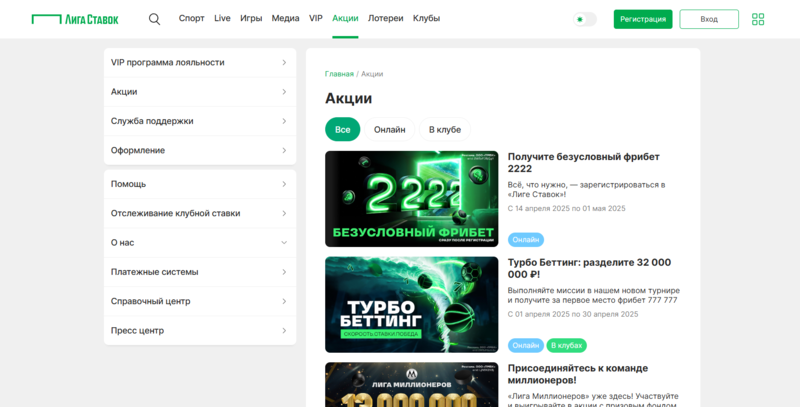This screenshot has width=800, height=407.
Task: Expand the О нас dropdown arrow
Action: pyautogui.click(x=284, y=243)
